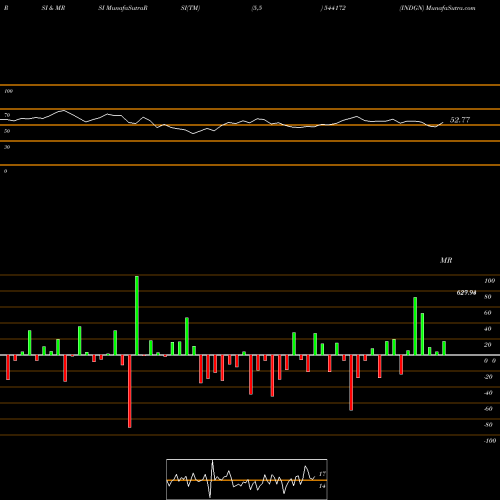The width and height of the screenshot is (500, 500).
Task: Click the 'SI(TM)' header text
Action: pyautogui.click(x=190, y=8)
